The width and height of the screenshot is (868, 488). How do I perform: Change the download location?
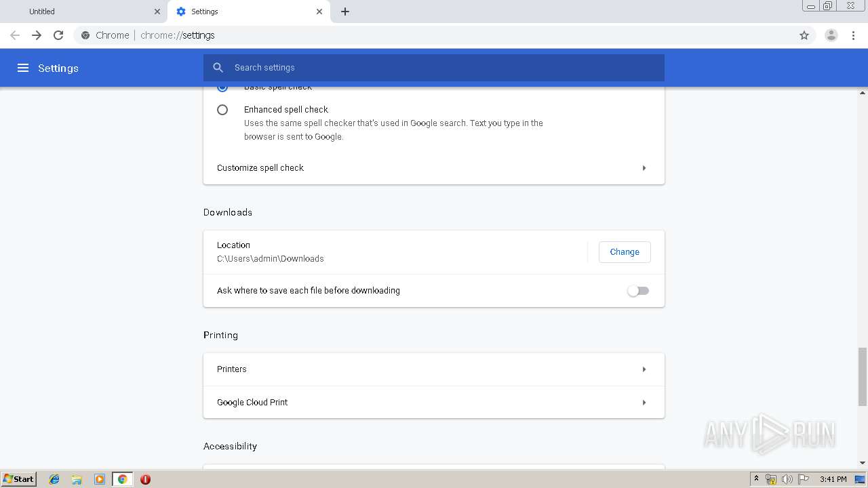point(625,252)
